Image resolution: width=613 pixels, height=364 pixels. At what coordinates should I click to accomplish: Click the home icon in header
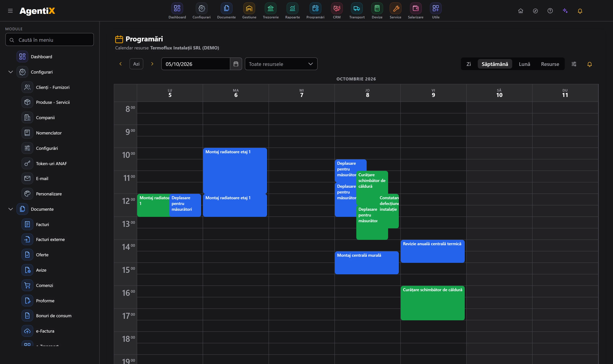pos(520,11)
